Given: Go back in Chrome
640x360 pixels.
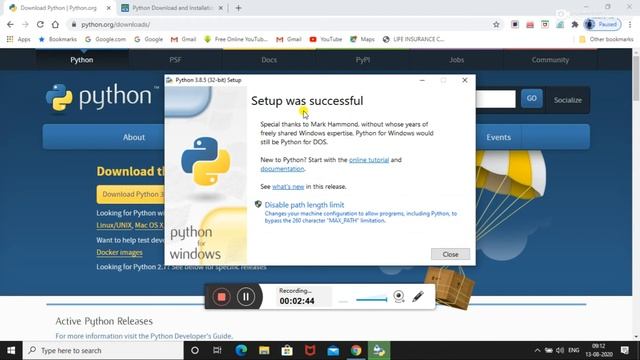Looking at the screenshot, I should (x=10, y=24).
